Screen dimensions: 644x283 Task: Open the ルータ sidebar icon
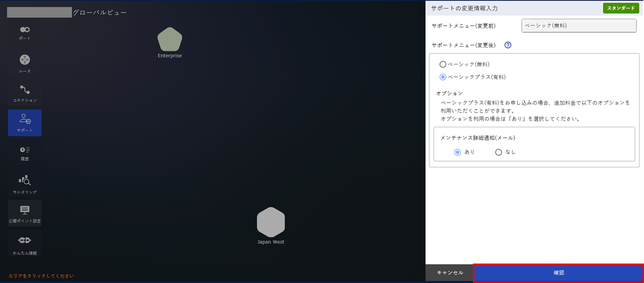pos(25,64)
